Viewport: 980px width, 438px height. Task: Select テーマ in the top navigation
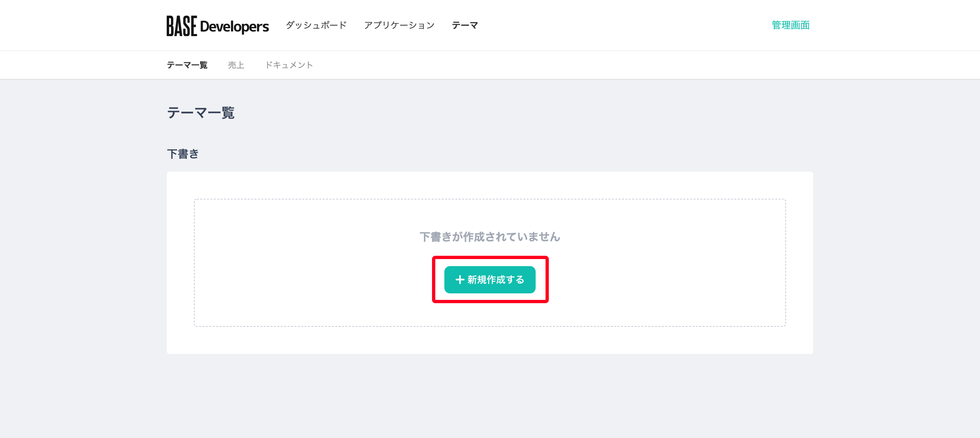coord(465,25)
